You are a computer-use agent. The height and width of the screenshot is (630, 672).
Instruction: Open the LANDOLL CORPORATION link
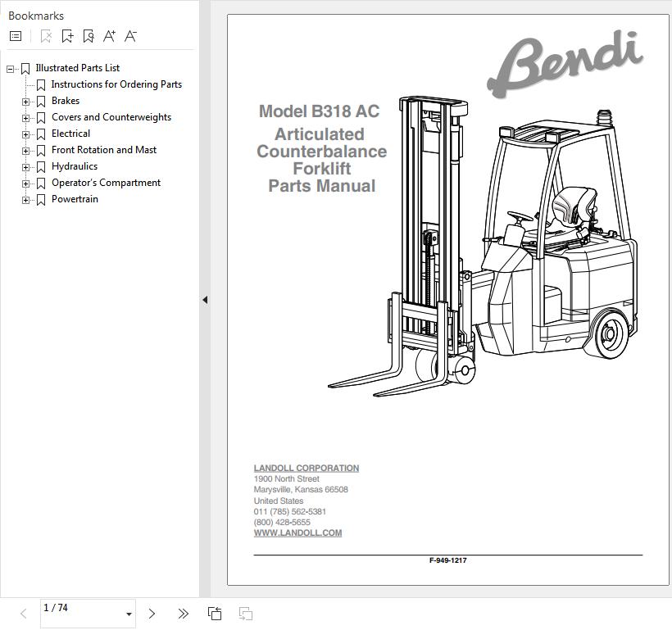pos(306,468)
